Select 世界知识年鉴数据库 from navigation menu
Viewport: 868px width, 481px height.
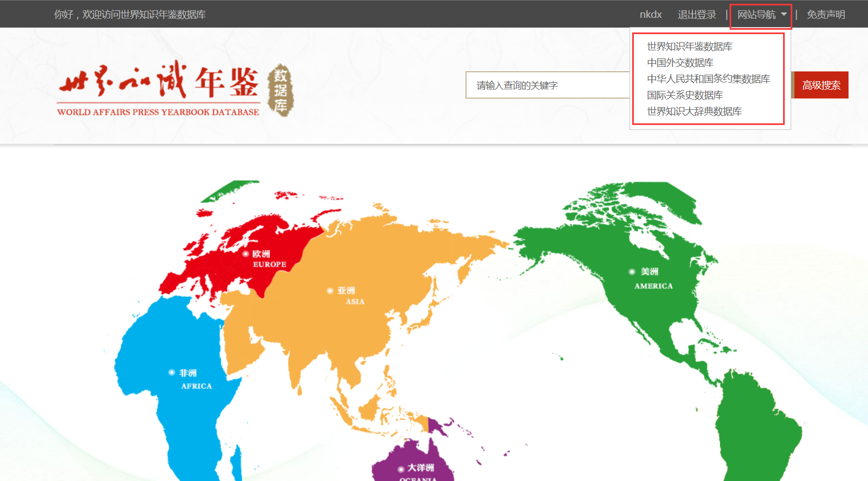(690, 47)
